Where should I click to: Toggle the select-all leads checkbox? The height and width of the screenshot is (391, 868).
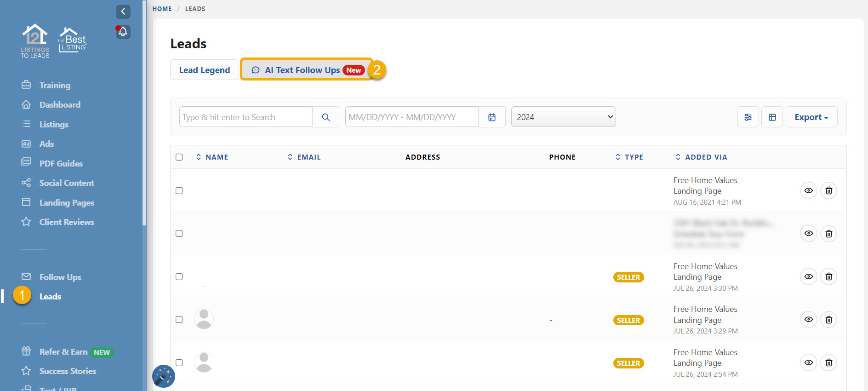coord(179,157)
